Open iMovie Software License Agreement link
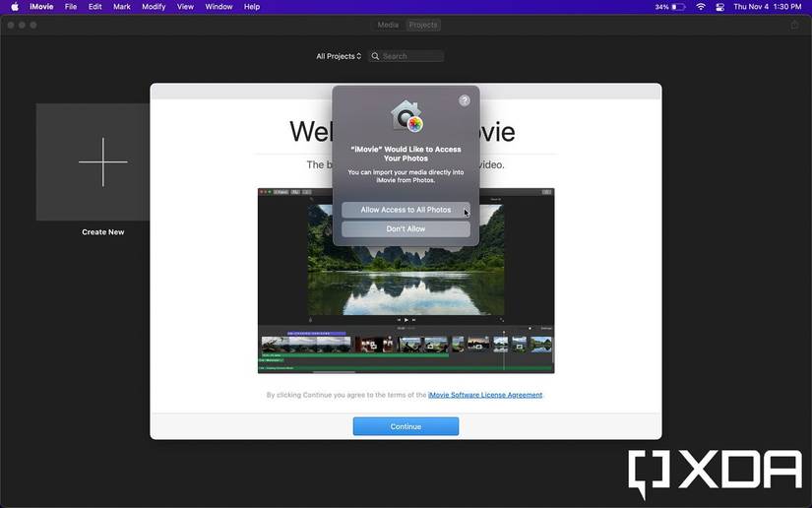 coord(485,395)
